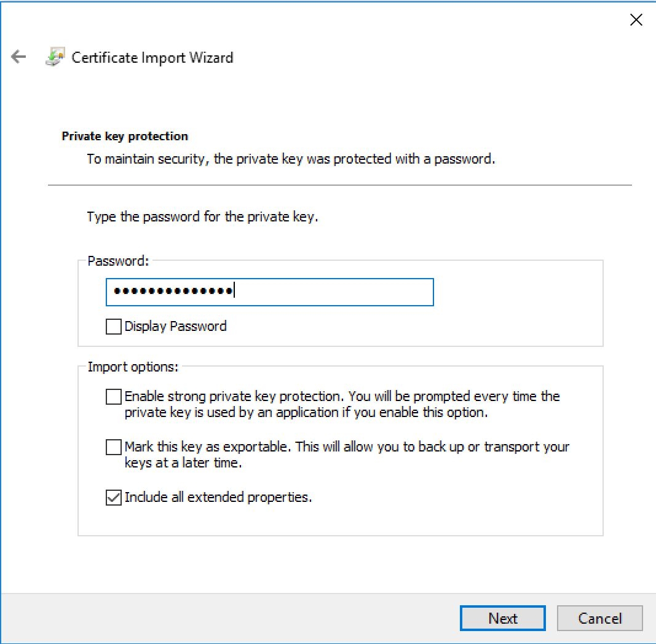The width and height of the screenshot is (656, 644).
Task: Check the Mark this key as exportable box
Action: click(x=113, y=447)
